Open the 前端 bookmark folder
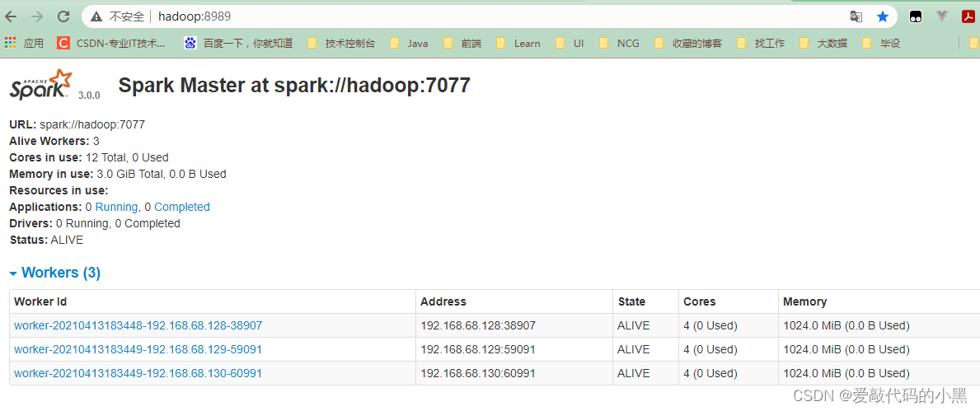 coord(463,43)
